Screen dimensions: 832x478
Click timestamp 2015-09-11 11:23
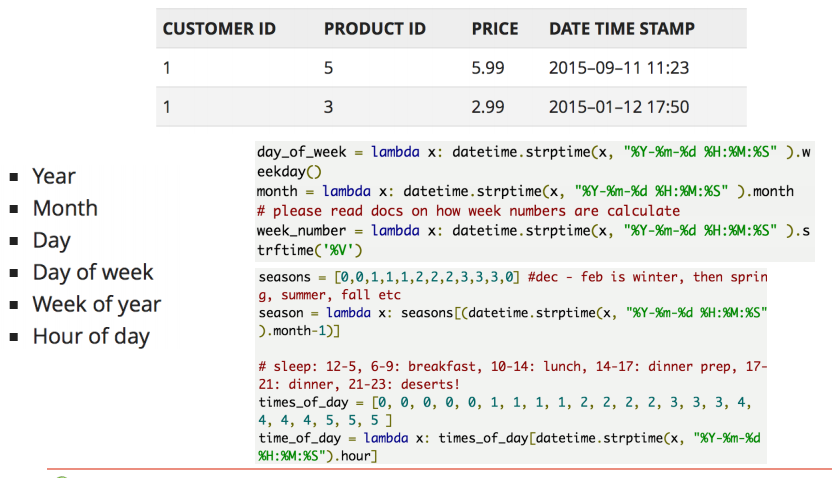tap(619, 68)
